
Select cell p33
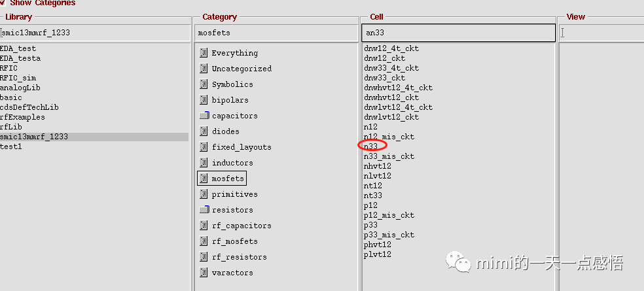371,225
